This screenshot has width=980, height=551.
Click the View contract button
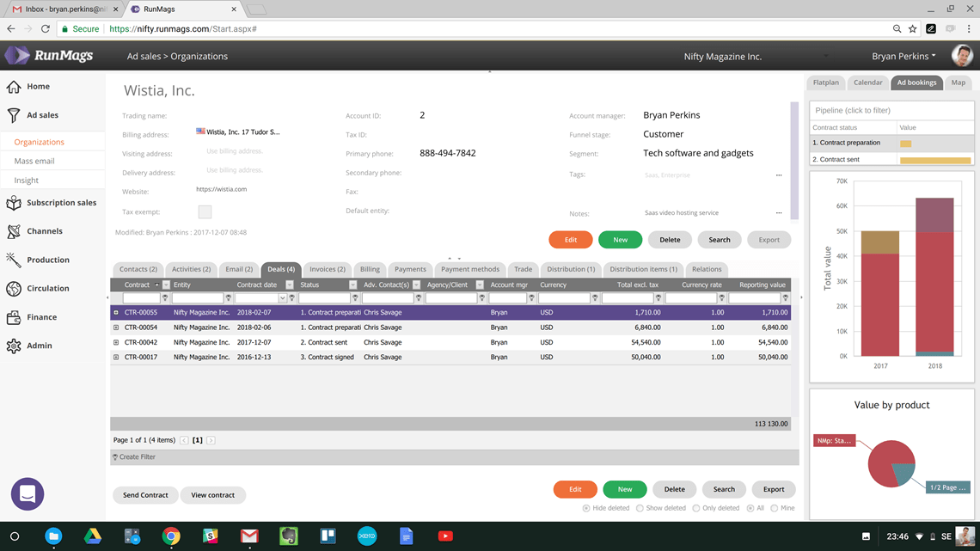(212, 495)
